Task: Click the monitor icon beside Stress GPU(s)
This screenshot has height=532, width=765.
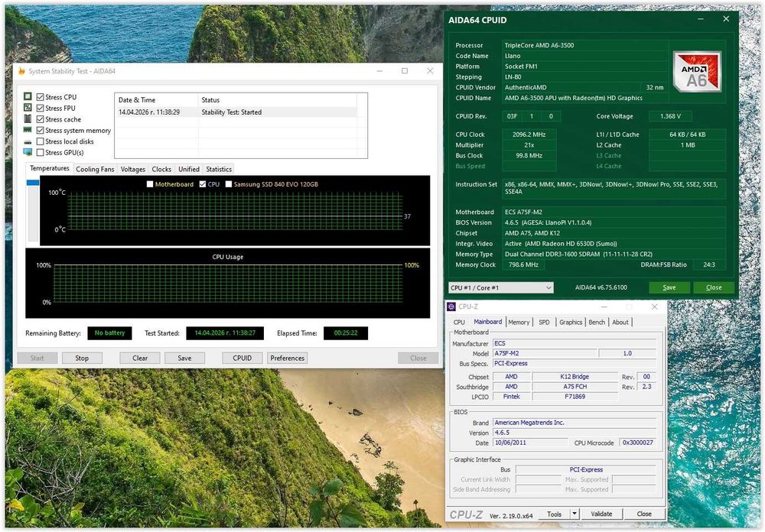Action: tap(28, 152)
